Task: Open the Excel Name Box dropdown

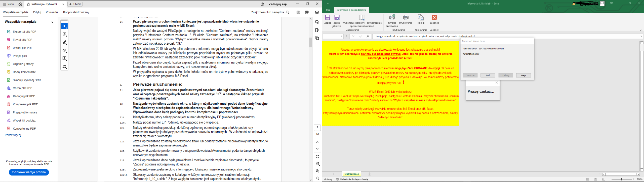Action: [341, 36]
